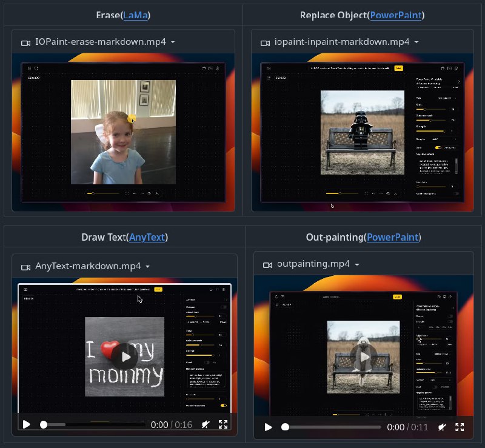485x448 pixels.
Task: Unmute the AnyText video
Action: tap(205, 424)
